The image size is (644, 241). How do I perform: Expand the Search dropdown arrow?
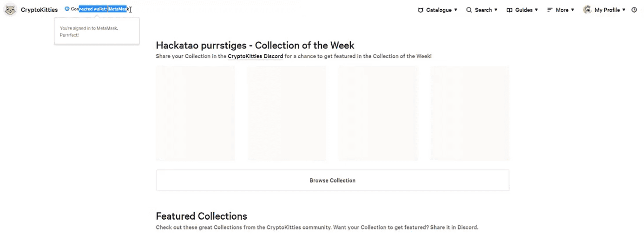[496, 10]
